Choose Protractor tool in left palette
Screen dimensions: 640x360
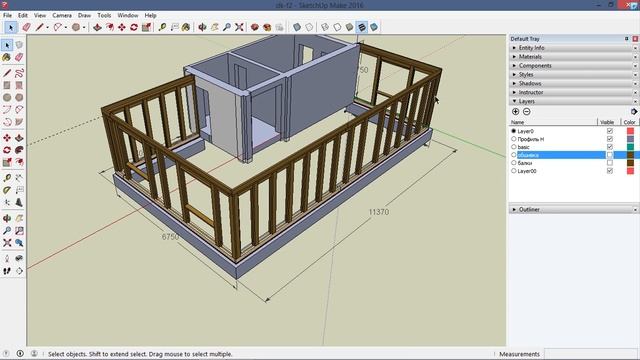[7, 190]
